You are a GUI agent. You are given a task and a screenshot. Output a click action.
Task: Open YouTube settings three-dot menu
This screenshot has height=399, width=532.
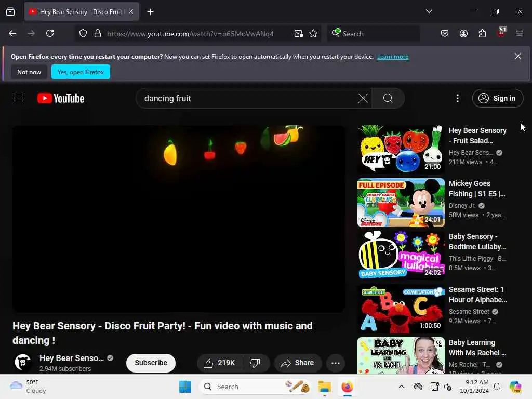(458, 98)
